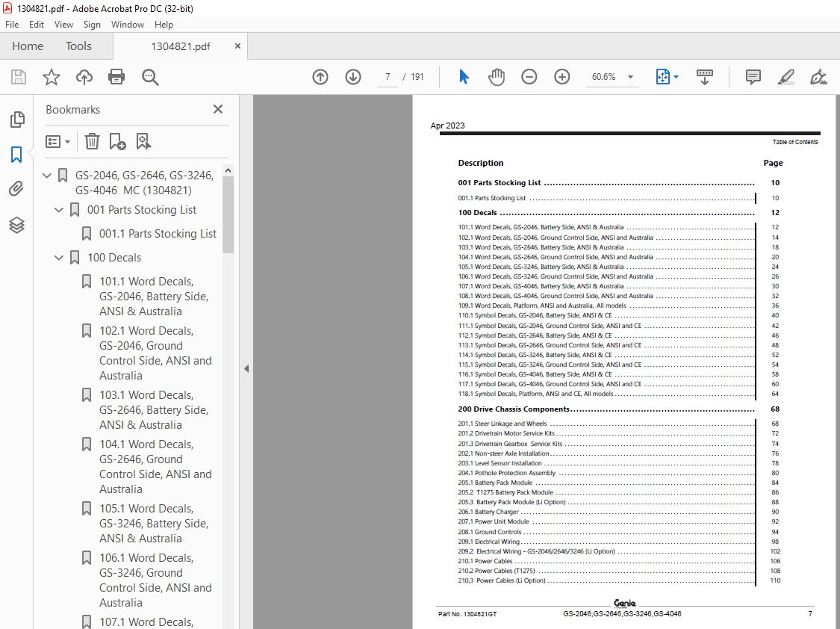Image resolution: width=840 pixels, height=629 pixels.
Task: Open the Find text magnifier icon
Action: (150, 77)
